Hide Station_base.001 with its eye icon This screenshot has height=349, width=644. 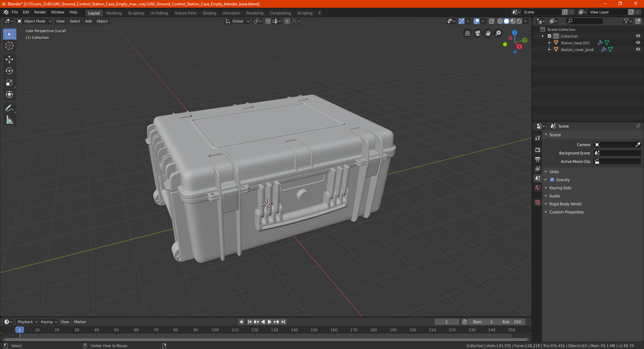(638, 43)
